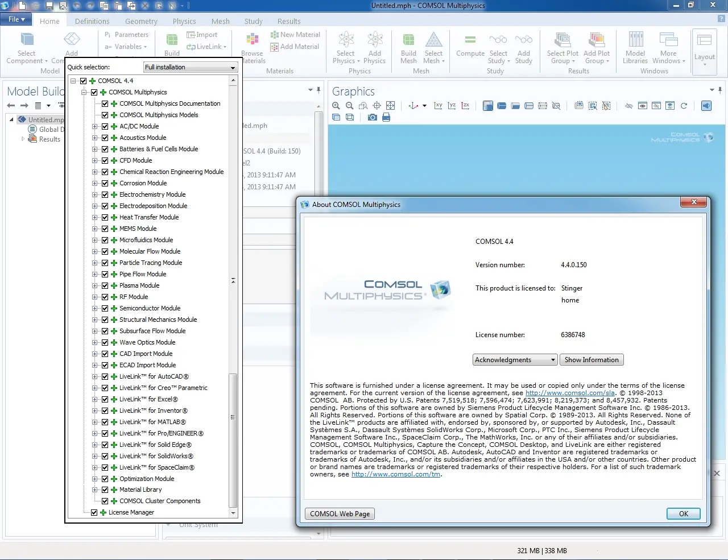Select the YZ view icon

452,106
